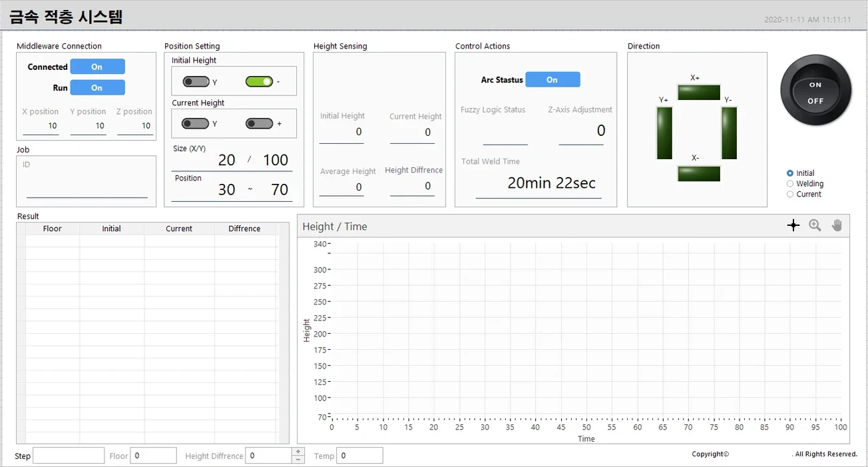The width and height of the screenshot is (868, 467).
Task: Select the Welding radio option
Action: click(x=790, y=184)
